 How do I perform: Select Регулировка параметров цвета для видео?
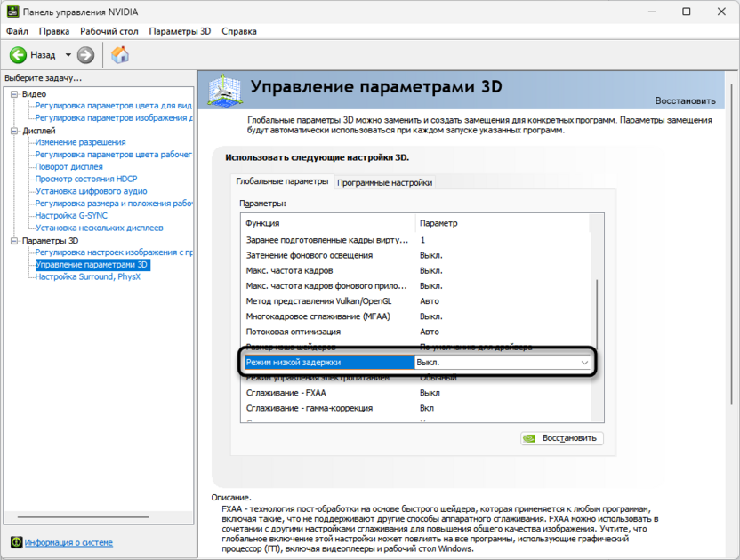point(113,105)
